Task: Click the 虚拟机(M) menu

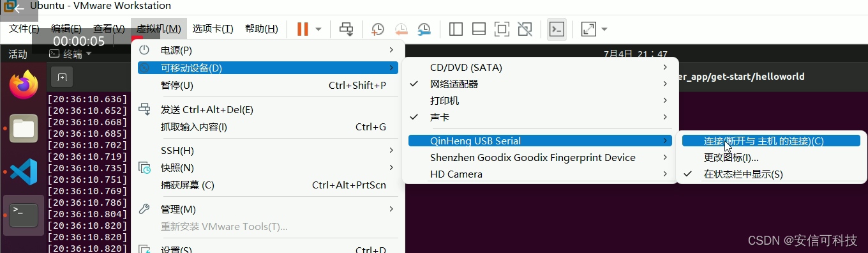Action: (159, 29)
